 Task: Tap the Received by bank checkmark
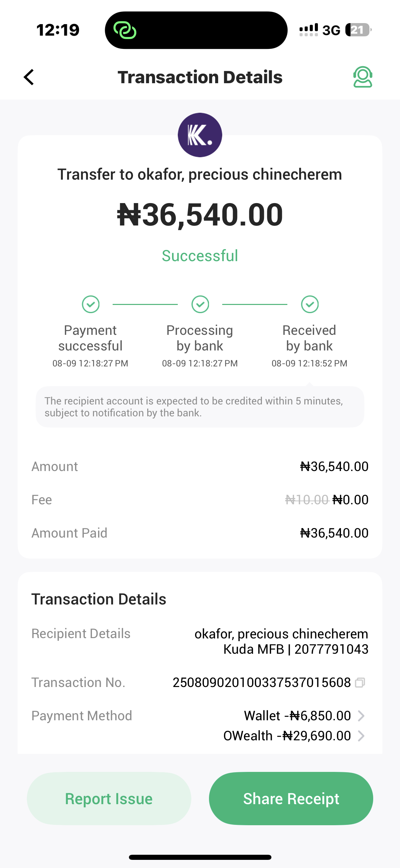pyautogui.click(x=309, y=304)
